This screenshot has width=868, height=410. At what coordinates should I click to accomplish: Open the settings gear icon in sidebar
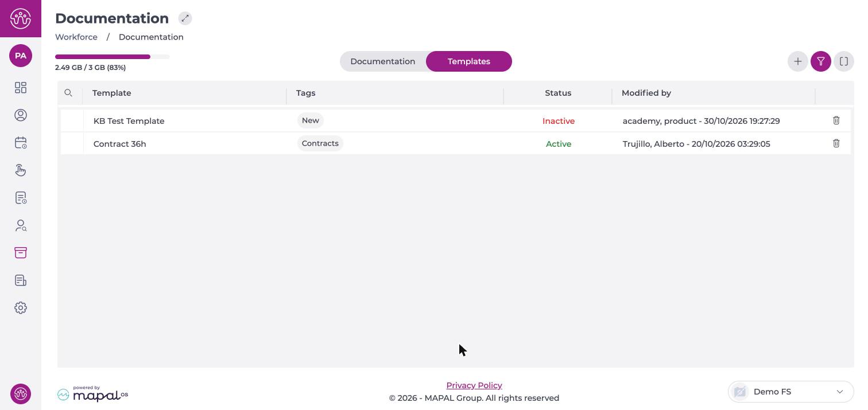pos(21,308)
